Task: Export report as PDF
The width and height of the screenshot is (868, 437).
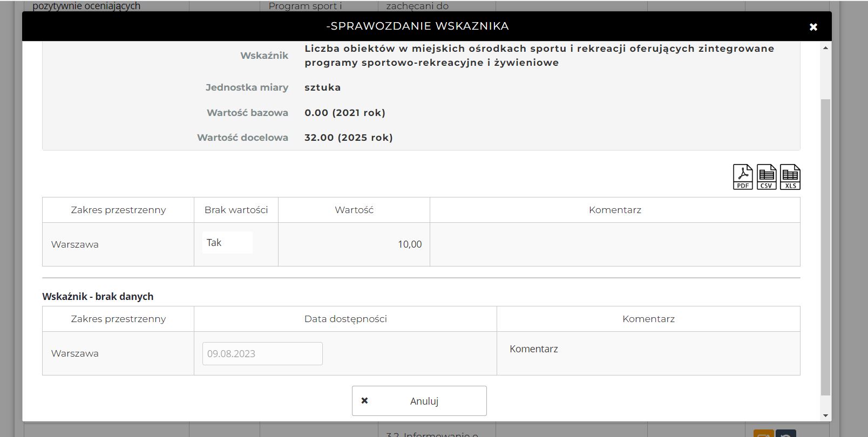Action: pyautogui.click(x=743, y=177)
